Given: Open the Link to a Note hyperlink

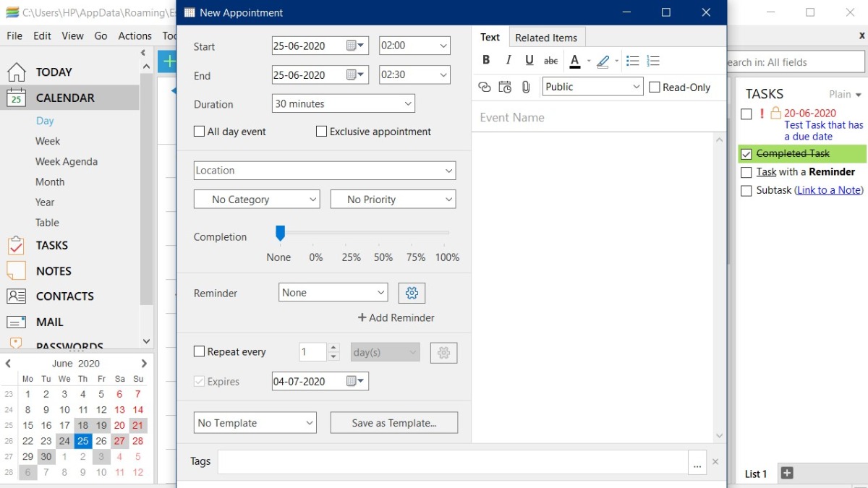Looking at the screenshot, I should click(828, 190).
